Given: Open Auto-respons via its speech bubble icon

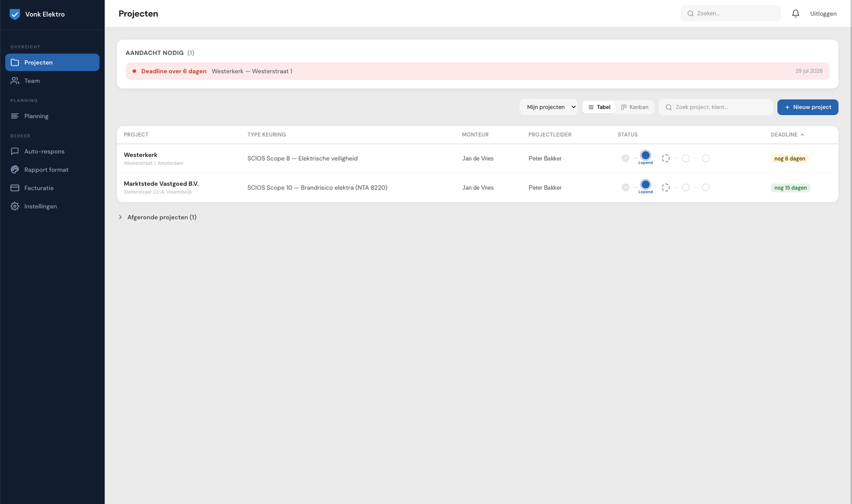Looking at the screenshot, I should (x=15, y=151).
